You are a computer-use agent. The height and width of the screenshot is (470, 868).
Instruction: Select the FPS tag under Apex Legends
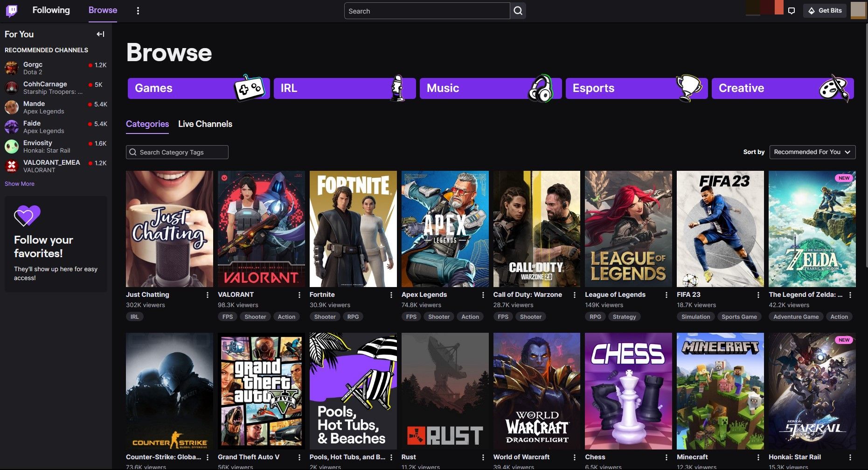[x=411, y=316]
